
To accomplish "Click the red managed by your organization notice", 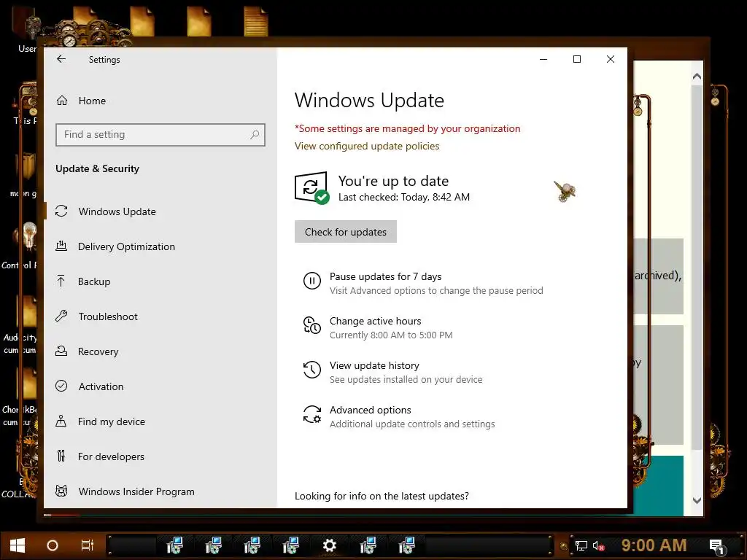I will [407, 128].
